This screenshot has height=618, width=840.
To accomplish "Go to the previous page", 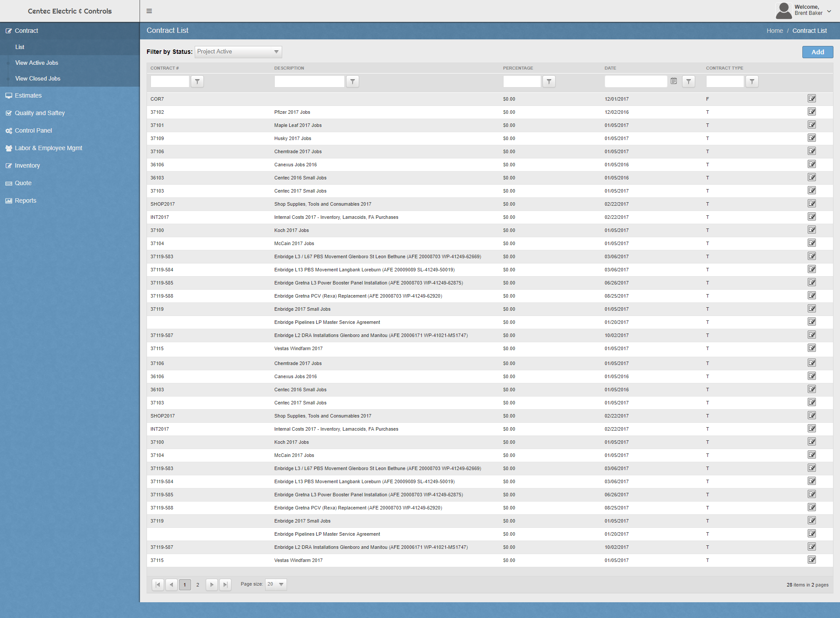I will [171, 585].
